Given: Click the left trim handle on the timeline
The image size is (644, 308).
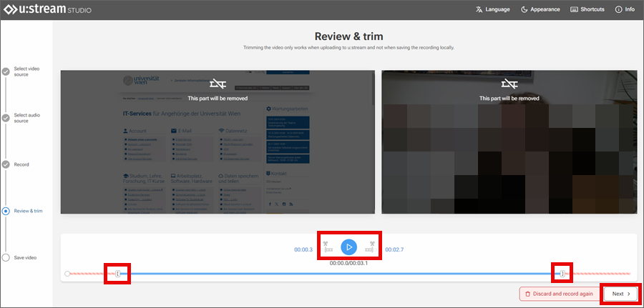Looking at the screenshot, I should click(x=118, y=274).
